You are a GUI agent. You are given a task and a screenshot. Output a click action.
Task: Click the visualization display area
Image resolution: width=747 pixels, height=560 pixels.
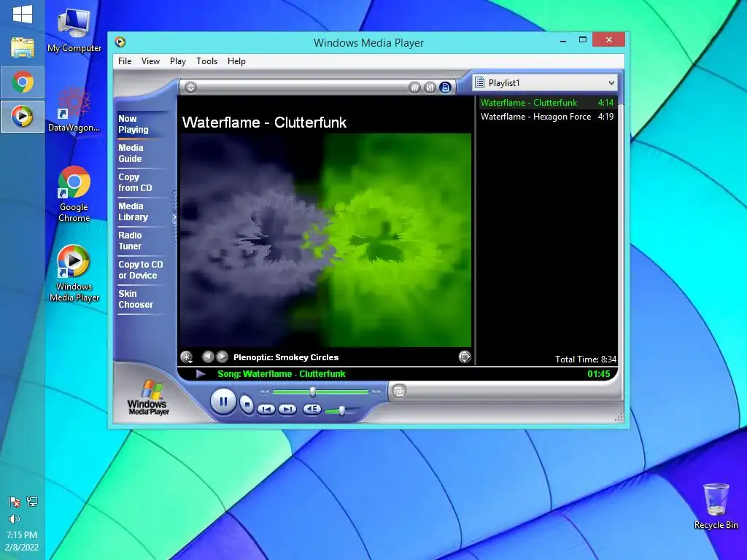click(x=325, y=240)
